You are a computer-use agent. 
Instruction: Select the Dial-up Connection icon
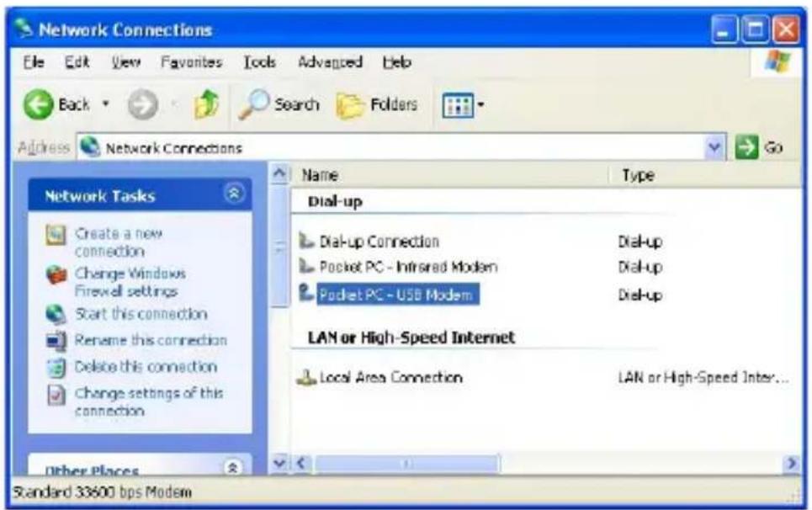point(306,241)
